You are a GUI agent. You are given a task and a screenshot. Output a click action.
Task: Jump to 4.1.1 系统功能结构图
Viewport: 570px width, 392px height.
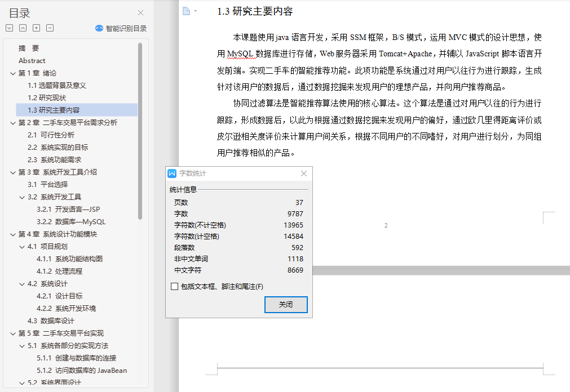coord(69,259)
